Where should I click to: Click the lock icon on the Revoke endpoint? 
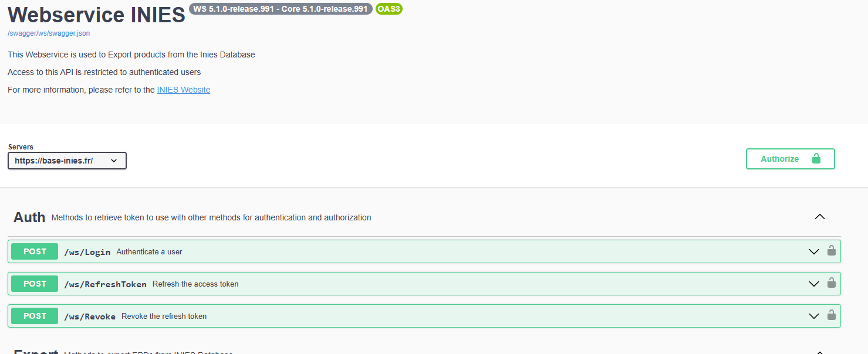(831, 315)
